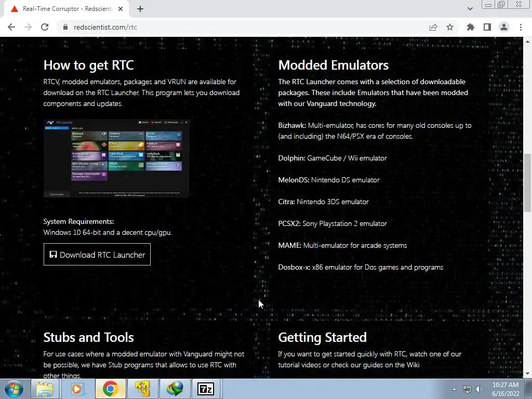532x399 pixels.
Task: Go back to the previous page
Action: coord(11,27)
